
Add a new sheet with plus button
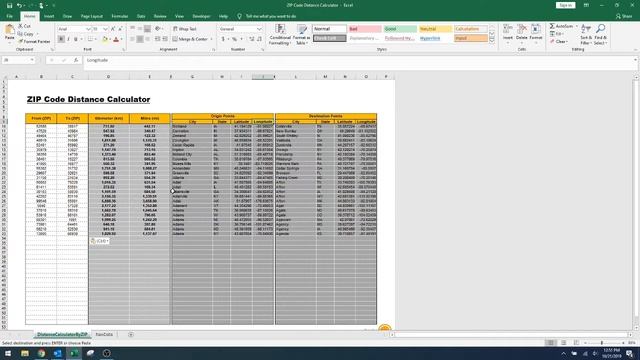(131, 334)
